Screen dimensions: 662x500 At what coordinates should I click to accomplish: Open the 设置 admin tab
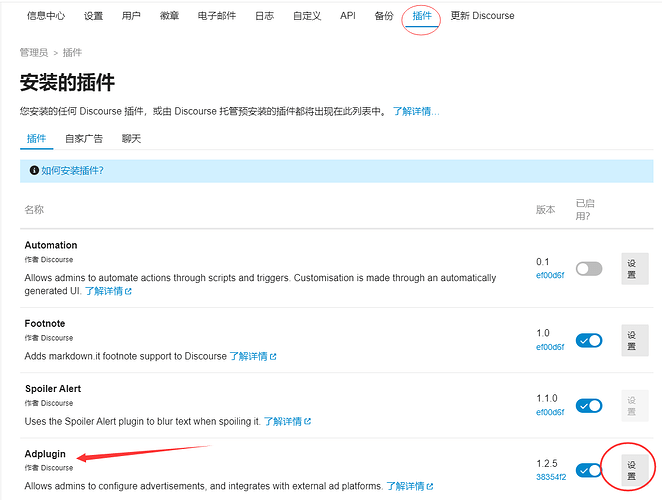93,16
